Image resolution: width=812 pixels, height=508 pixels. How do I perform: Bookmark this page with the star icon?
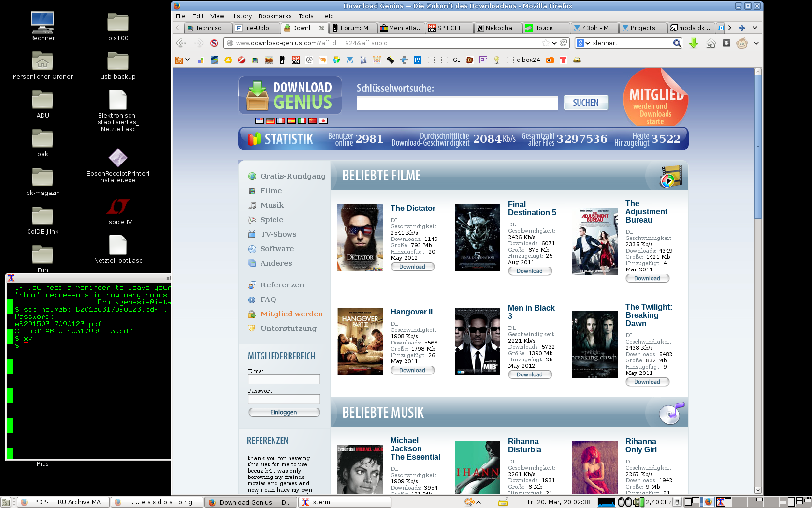point(546,43)
